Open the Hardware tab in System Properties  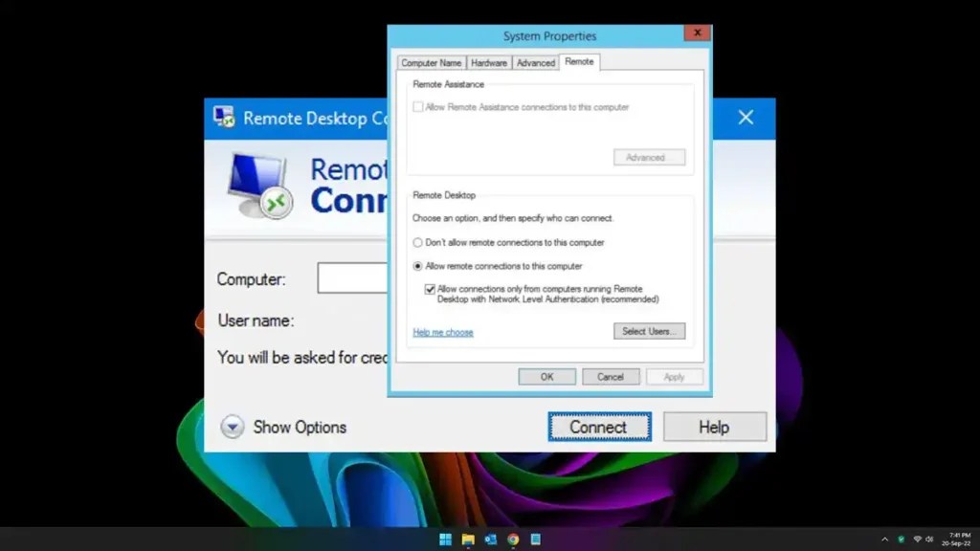[x=489, y=62]
